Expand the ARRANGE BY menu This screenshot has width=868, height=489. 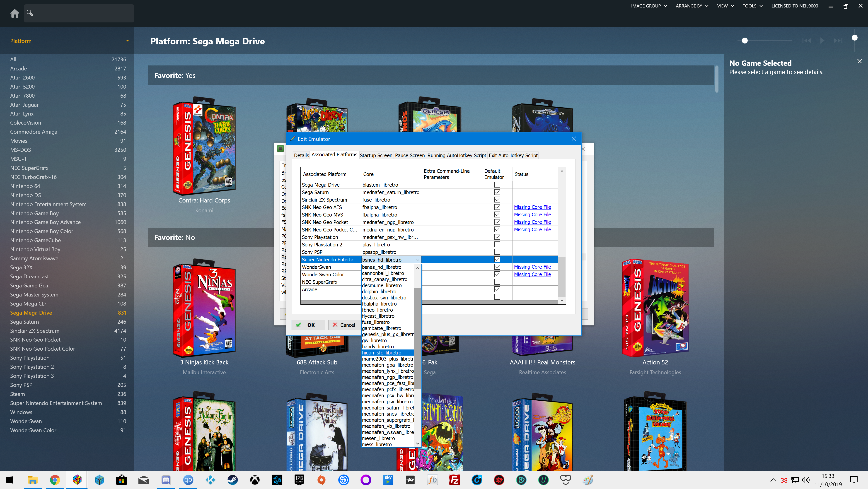692,6
